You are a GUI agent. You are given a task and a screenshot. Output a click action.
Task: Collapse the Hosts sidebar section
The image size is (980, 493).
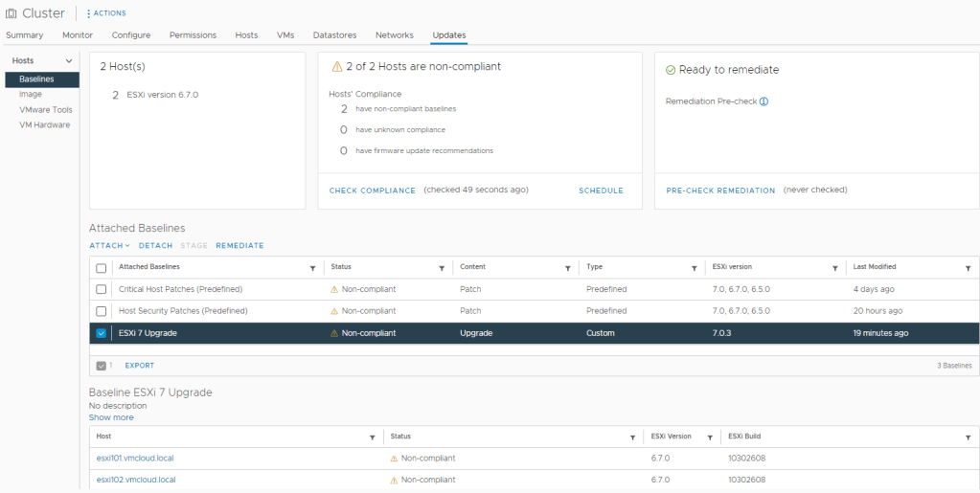tap(69, 61)
